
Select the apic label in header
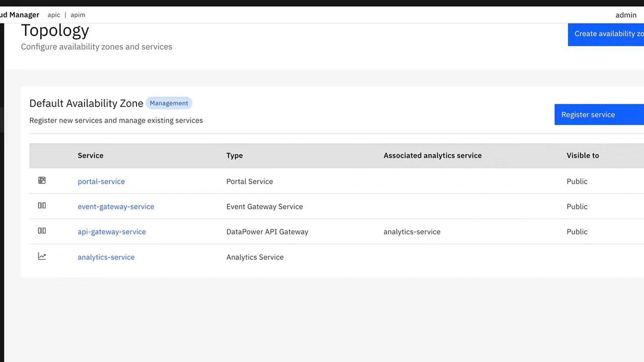(x=54, y=15)
